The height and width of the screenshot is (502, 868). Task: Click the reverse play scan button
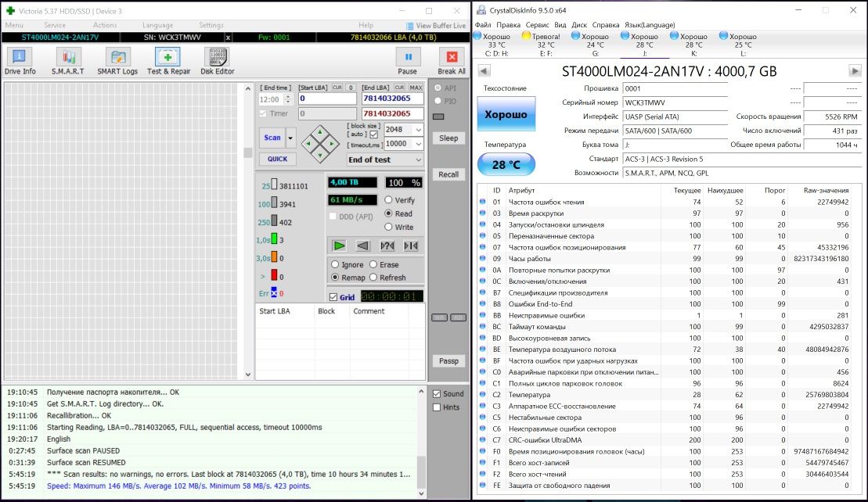[362, 246]
